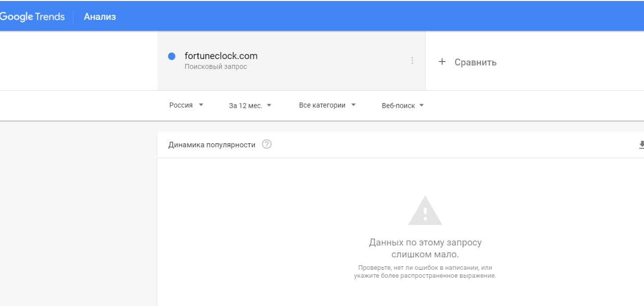Click the Google Trends logo
Image resolution: width=644 pixels, height=306 pixels.
pyautogui.click(x=32, y=17)
